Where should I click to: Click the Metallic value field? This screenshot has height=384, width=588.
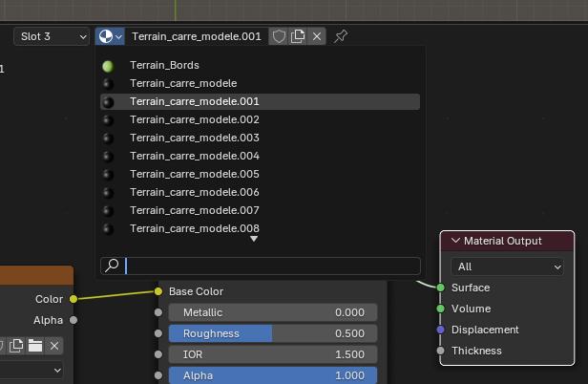(272, 312)
